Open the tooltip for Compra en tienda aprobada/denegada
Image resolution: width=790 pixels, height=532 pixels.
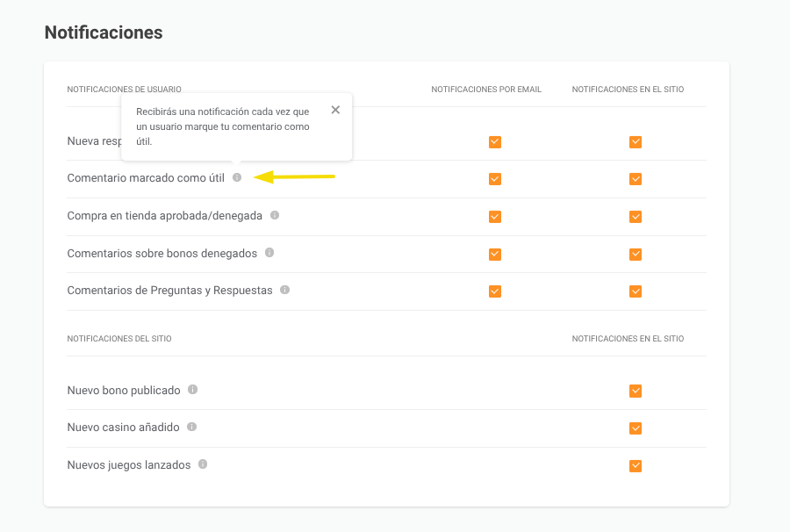275,214
